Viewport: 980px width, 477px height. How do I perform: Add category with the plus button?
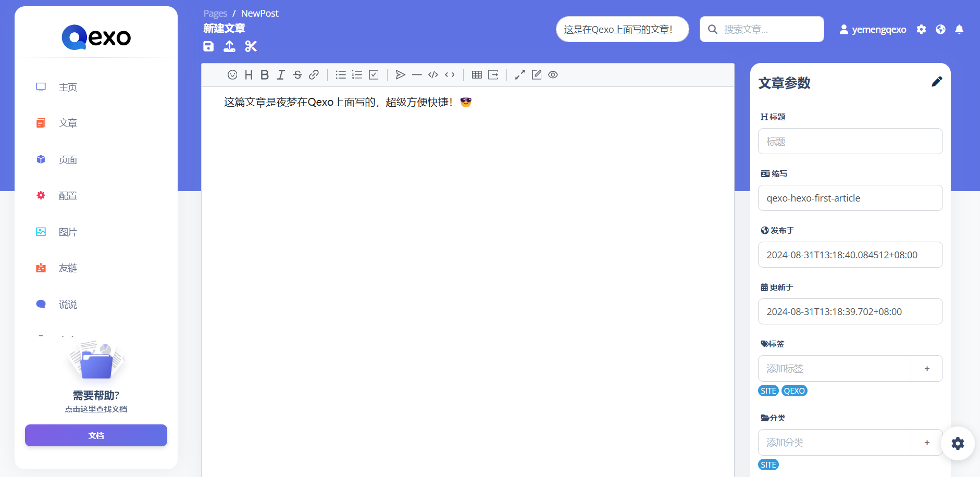point(927,443)
